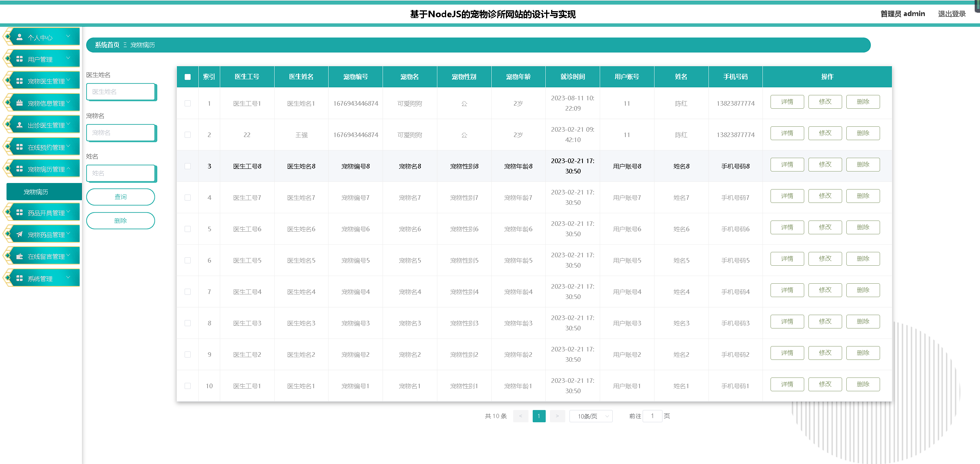Click the 医生姓名 input field
This screenshot has height=464, width=980.
121,92
